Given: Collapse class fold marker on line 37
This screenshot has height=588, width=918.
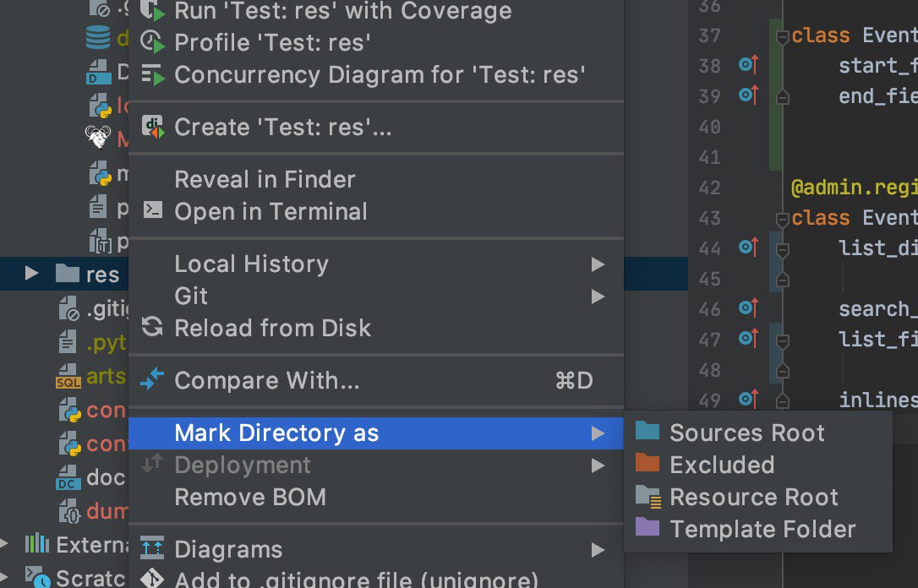Looking at the screenshot, I should (x=782, y=37).
